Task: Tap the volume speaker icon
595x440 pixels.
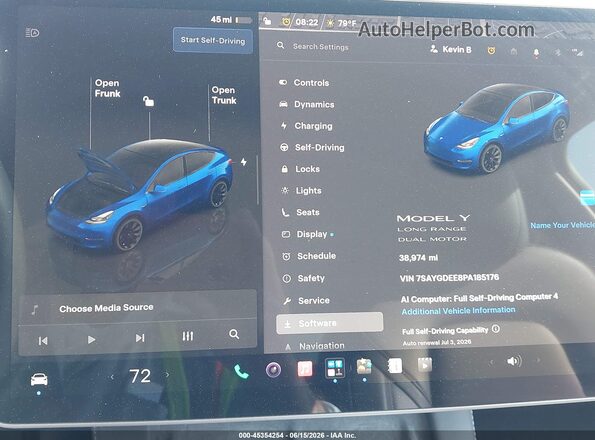Action: [x=514, y=361]
